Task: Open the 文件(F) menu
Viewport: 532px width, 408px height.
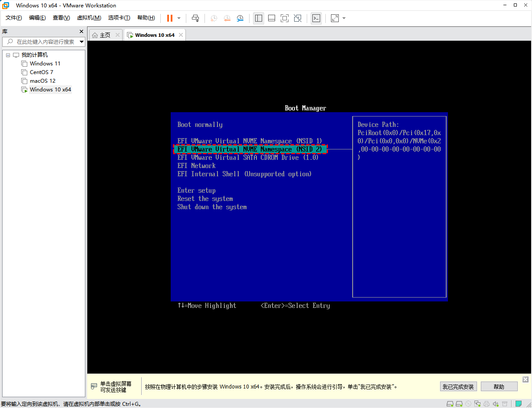Action: (14, 18)
